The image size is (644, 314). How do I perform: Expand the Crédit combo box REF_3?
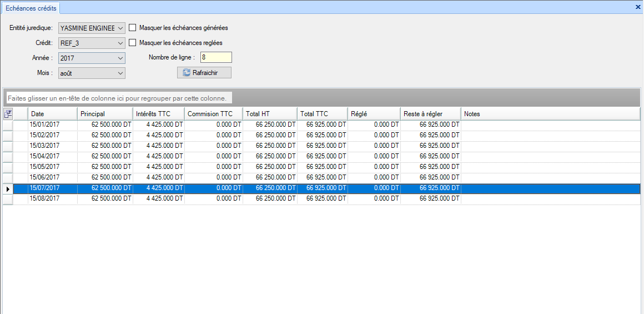tap(120, 43)
